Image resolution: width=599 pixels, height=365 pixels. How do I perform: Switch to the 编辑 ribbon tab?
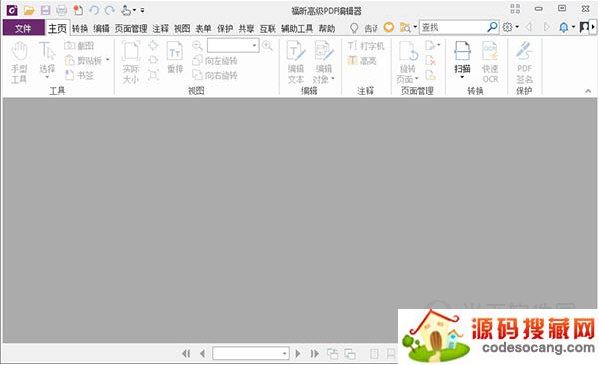pos(102,28)
